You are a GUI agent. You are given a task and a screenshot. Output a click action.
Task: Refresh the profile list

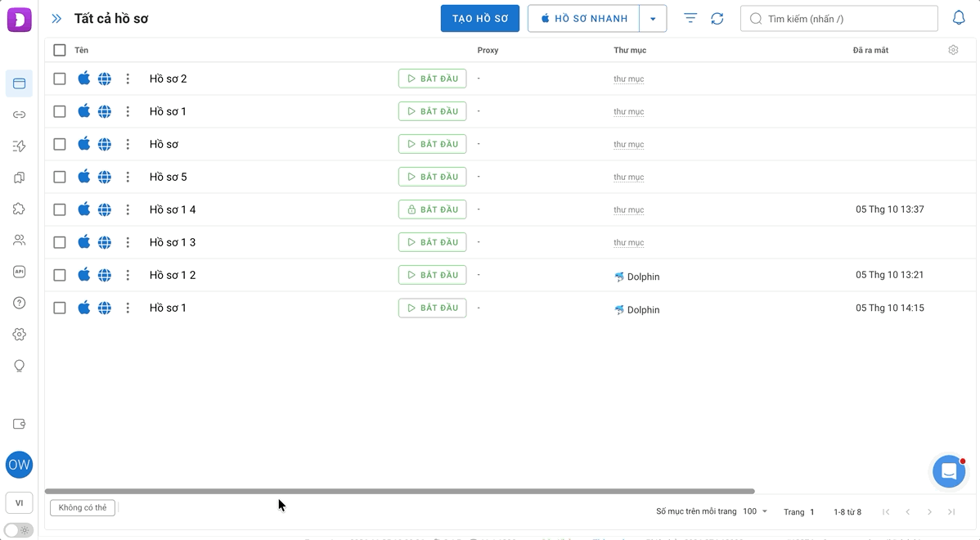pyautogui.click(x=717, y=19)
